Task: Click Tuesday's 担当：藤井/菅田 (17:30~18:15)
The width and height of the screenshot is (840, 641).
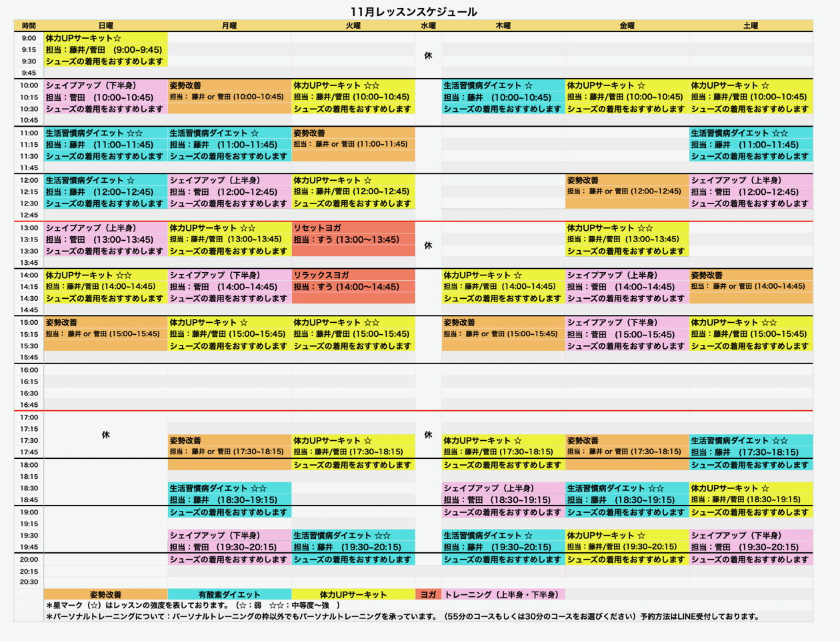Action: (x=353, y=452)
